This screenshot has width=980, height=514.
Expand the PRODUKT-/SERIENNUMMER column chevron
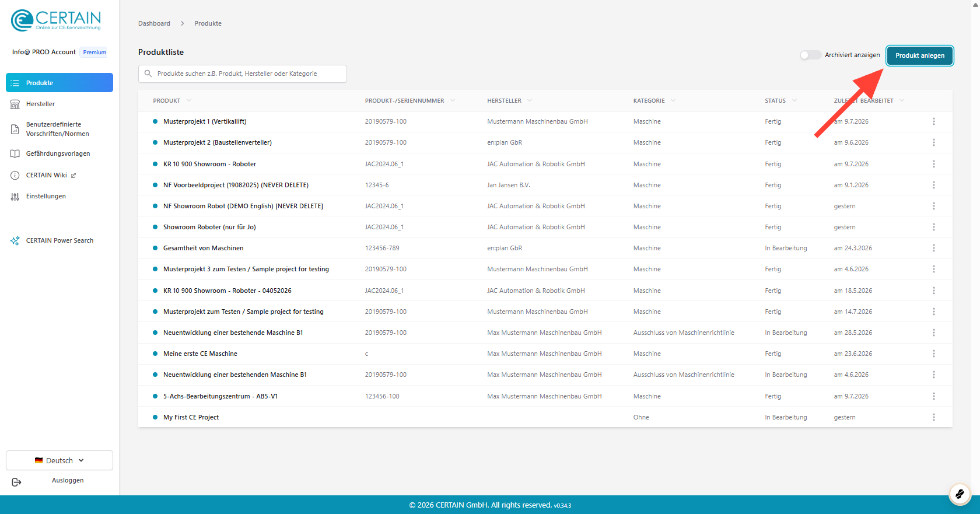453,100
